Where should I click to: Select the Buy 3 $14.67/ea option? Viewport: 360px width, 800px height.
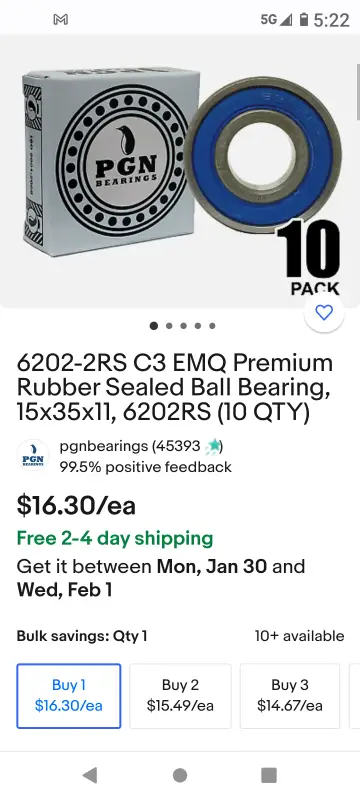[290, 696]
